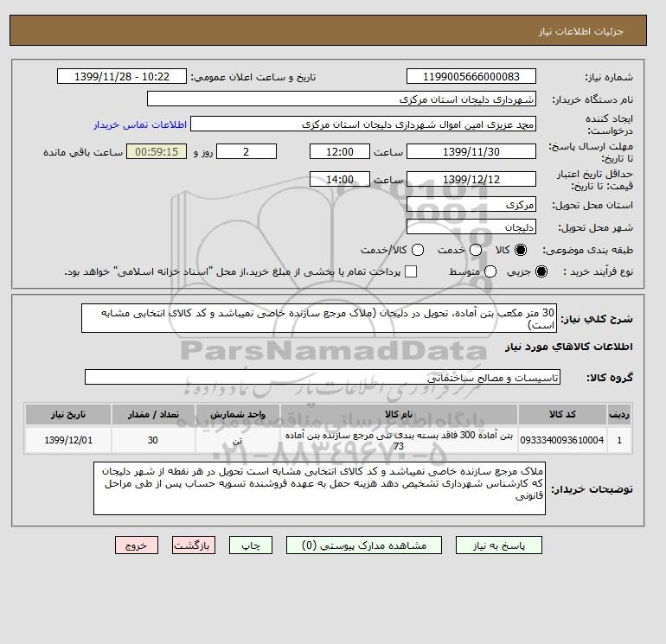Click row number 1 cell
The height and width of the screenshot is (644, 666).
[x=619, y=440]
